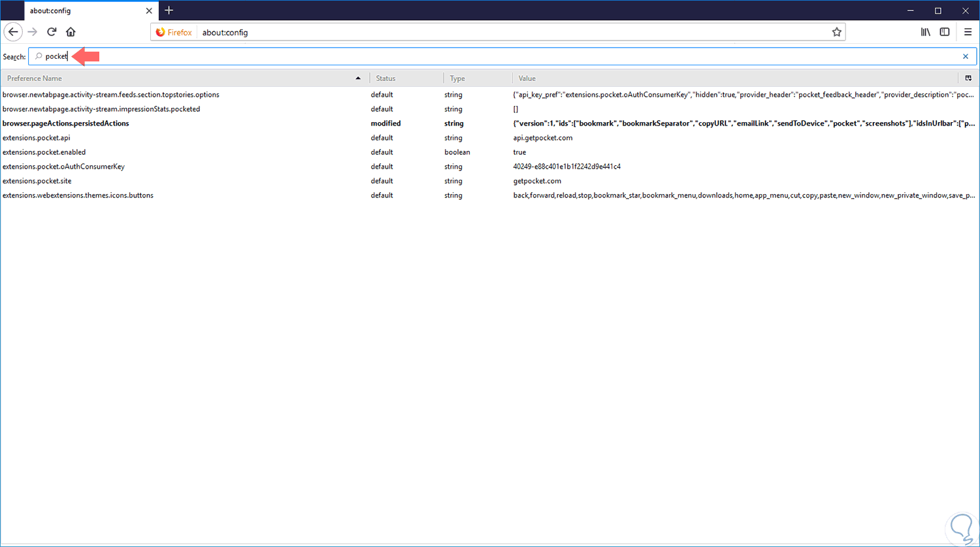The image size is (980, 547).
Task: Bookmark this page with the star icon
Action: point(836,32)
